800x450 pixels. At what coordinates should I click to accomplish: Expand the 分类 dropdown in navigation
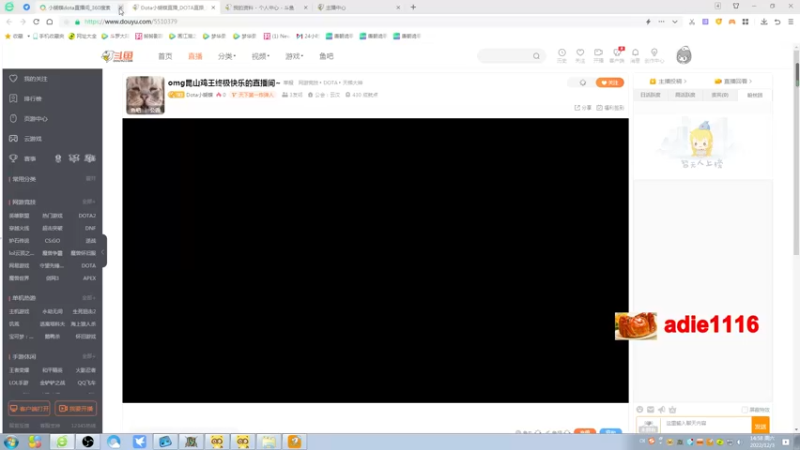(227, 56)
